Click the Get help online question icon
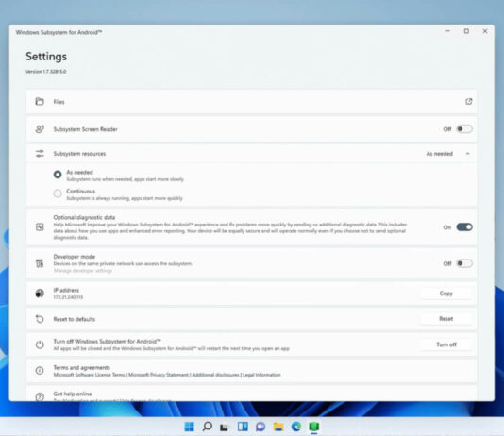The width and height of the screenshot is (504, 436). click(40, 396)
